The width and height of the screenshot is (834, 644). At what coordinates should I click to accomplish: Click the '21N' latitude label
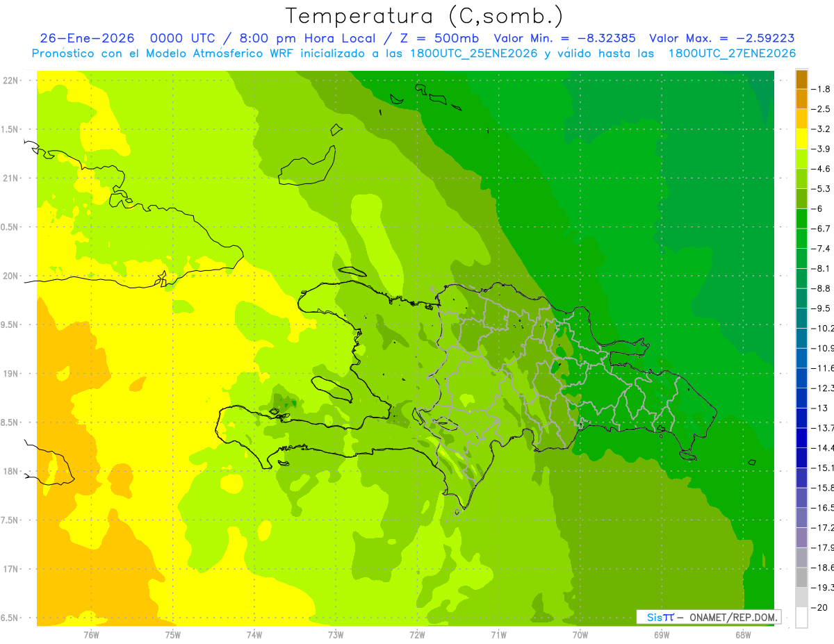12,179
